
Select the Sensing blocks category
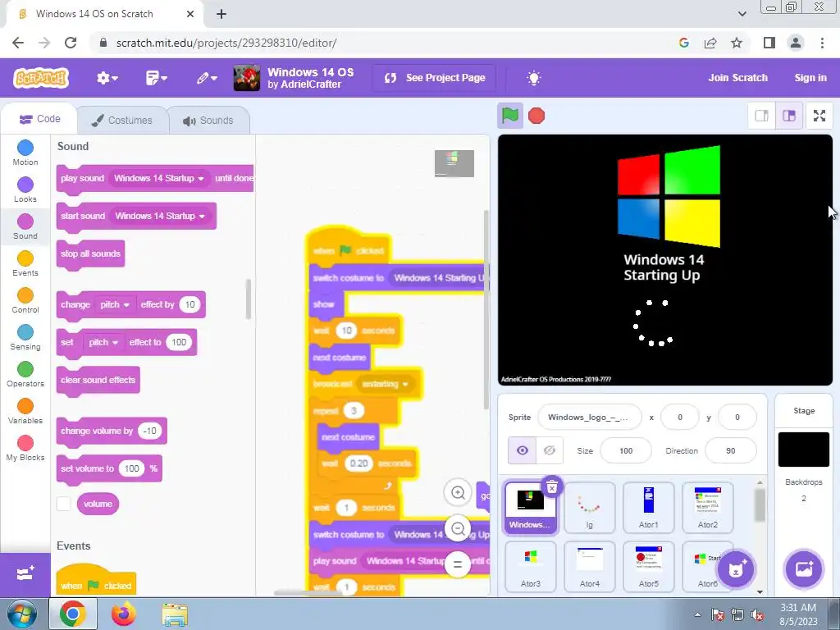25,337
